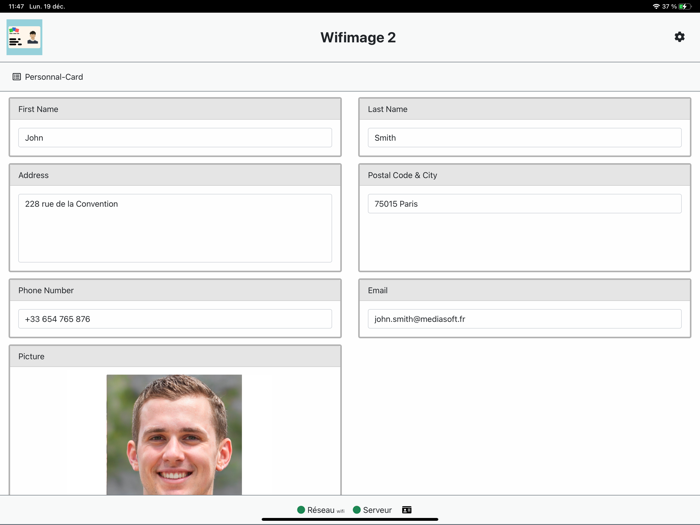Click the Personnal-Card form icon
The width and height of the screenshot is (700, 525).
17,77
